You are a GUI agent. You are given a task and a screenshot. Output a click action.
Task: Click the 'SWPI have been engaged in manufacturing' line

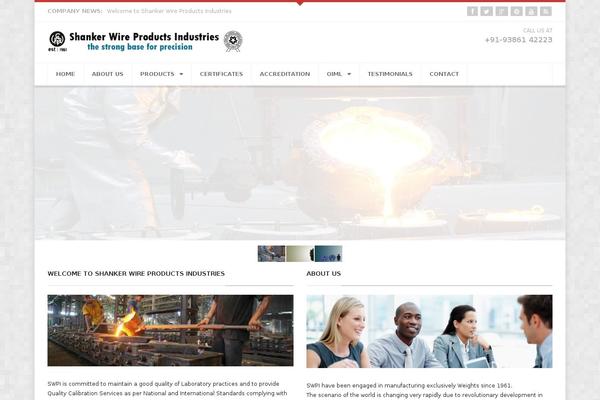coord(409,385)
